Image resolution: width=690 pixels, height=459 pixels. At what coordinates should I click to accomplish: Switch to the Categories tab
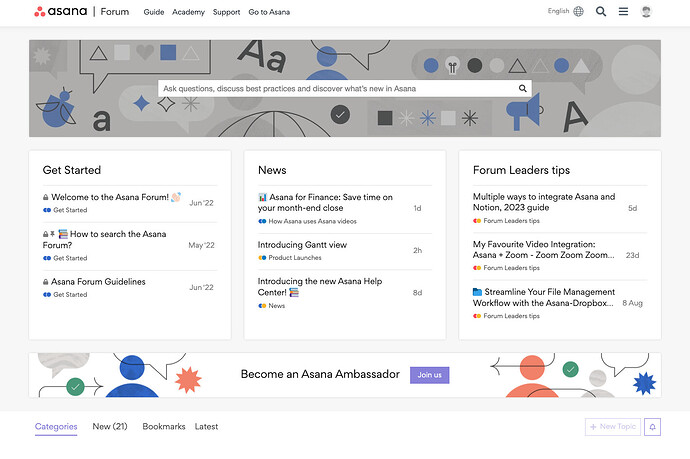(x=56, y=426)
